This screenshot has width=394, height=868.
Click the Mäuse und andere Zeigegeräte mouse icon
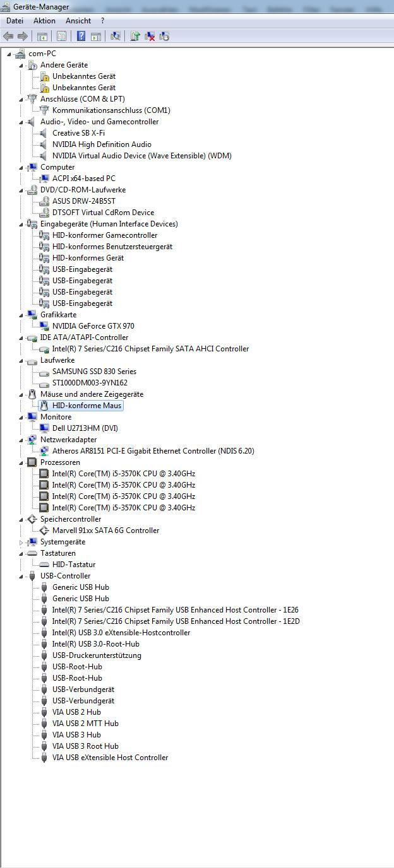pyautogui.click(x=32, y=394)
